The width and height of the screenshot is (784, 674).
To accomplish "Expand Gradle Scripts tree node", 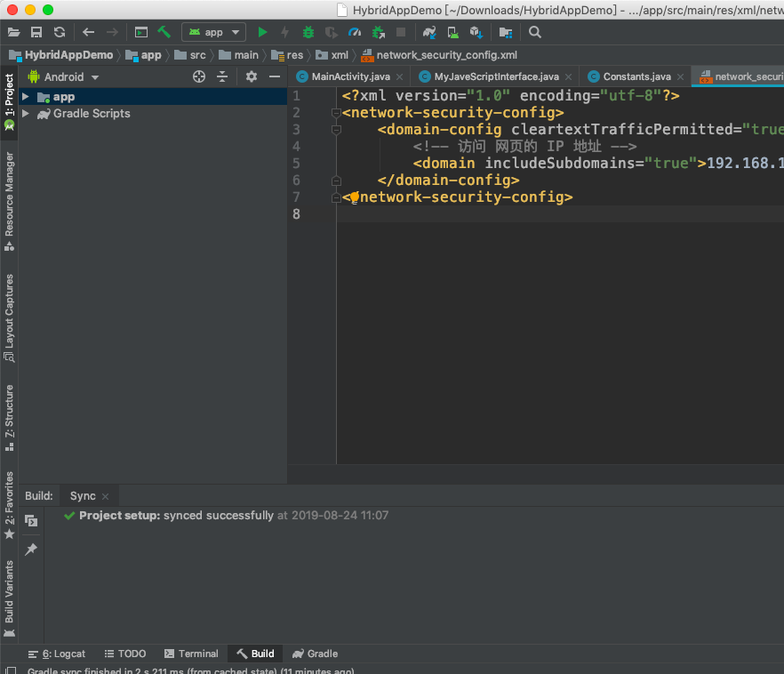I will coord(26,114).
